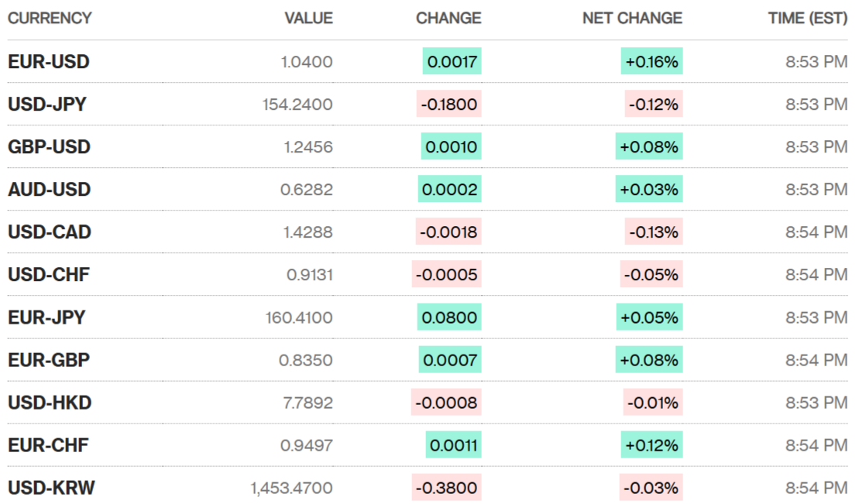The width and height of the screenshot is (859, 504).
Task: Click the CURRENCY column header
Action: tap(50, 18)
